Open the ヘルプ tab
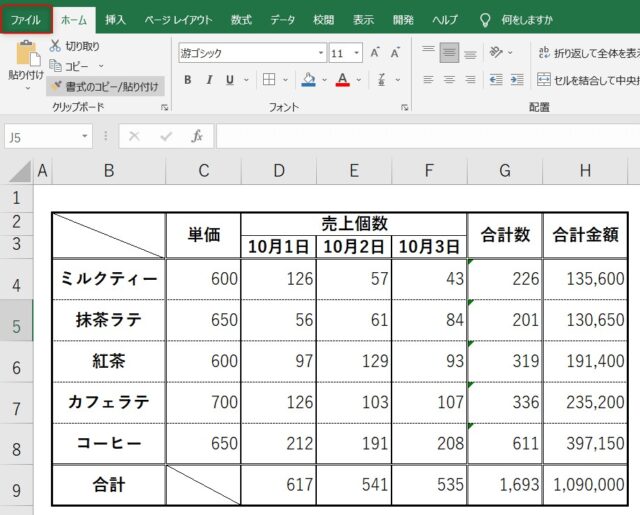The image size is (640, 515). click(445, 20)
